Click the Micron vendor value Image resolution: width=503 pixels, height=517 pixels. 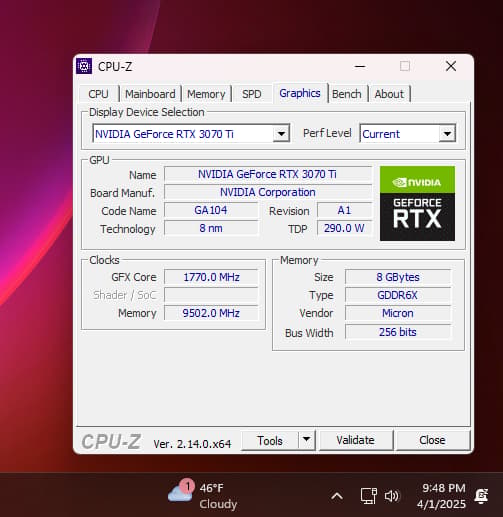click(x=398, y=313)
